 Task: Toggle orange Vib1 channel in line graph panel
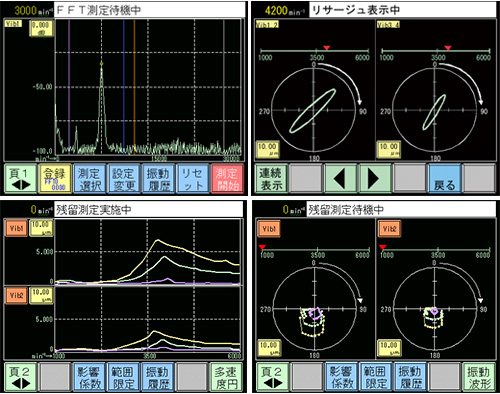tap(16, 229)
